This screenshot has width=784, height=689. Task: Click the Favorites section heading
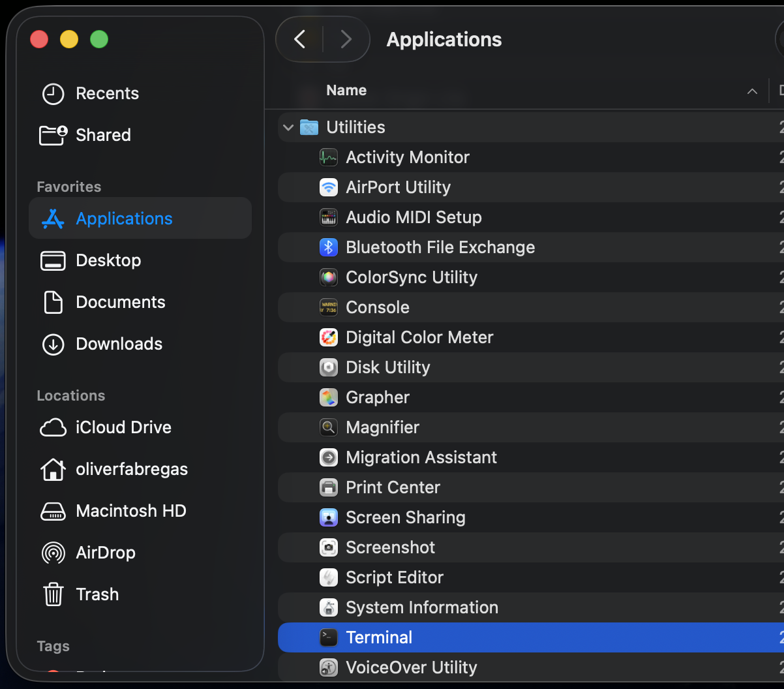[x=69, y=187]
